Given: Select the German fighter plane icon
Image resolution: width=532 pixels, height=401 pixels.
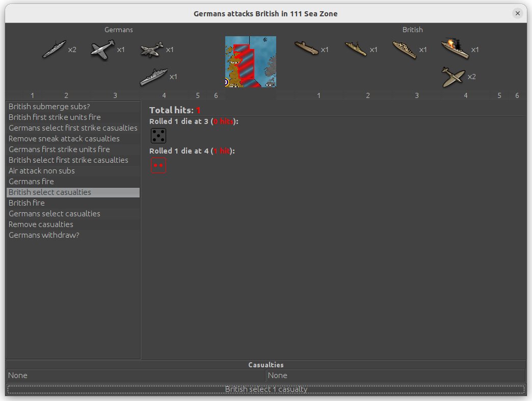Looking at the screenshot, I should [103, 49].
